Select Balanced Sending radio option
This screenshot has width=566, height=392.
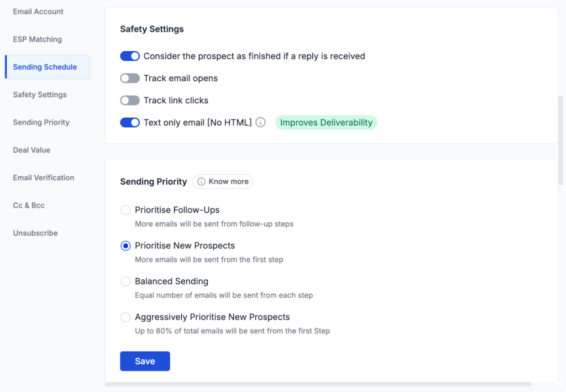[x=126, y=281]
